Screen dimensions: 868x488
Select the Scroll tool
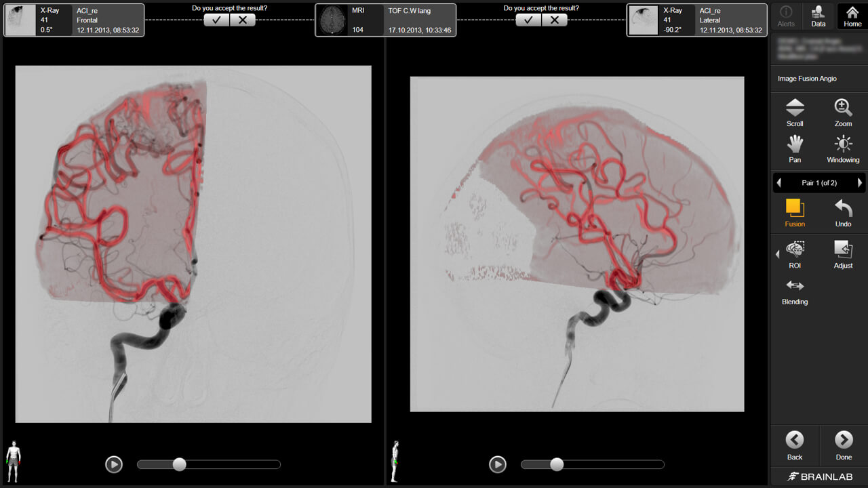click(795, 112)
